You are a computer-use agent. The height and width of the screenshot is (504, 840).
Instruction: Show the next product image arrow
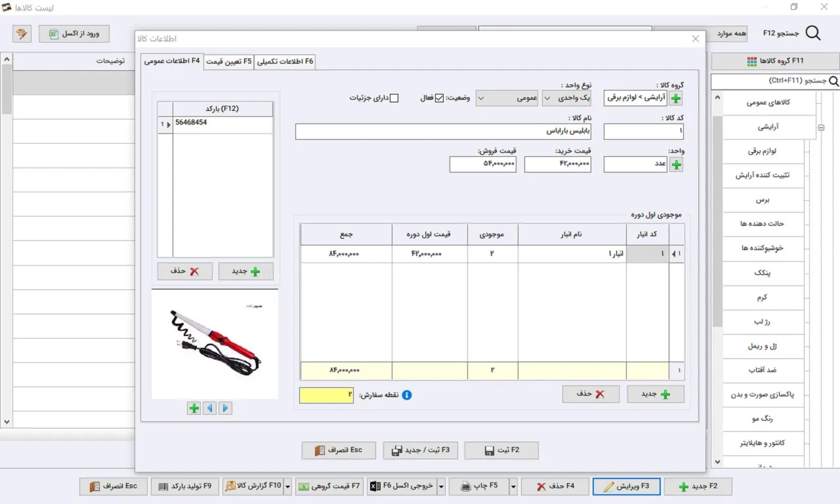(225, 408)
